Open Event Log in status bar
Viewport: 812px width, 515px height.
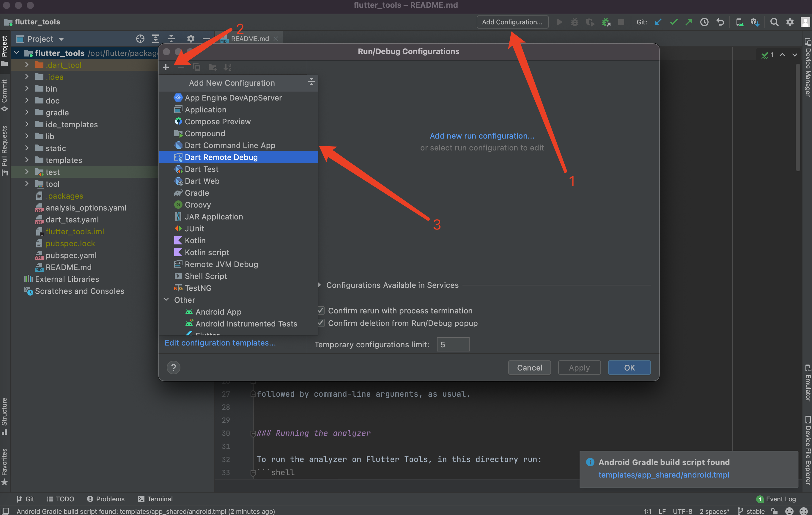click(776, 499)
